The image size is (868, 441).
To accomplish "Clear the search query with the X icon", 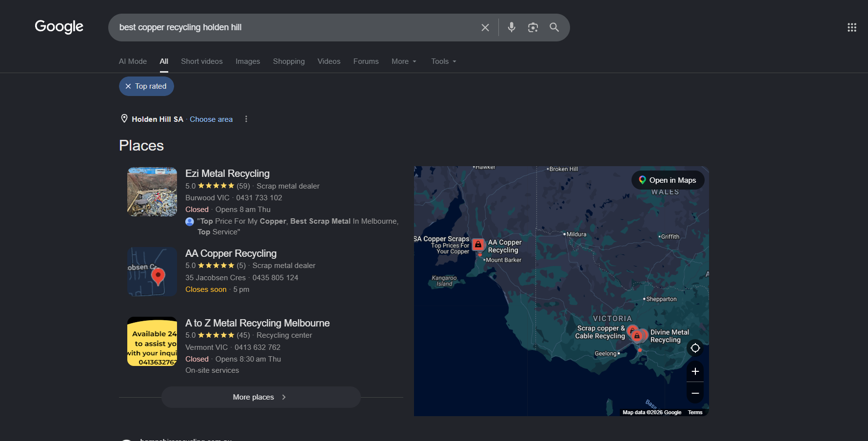I will [x=485, y=27].
